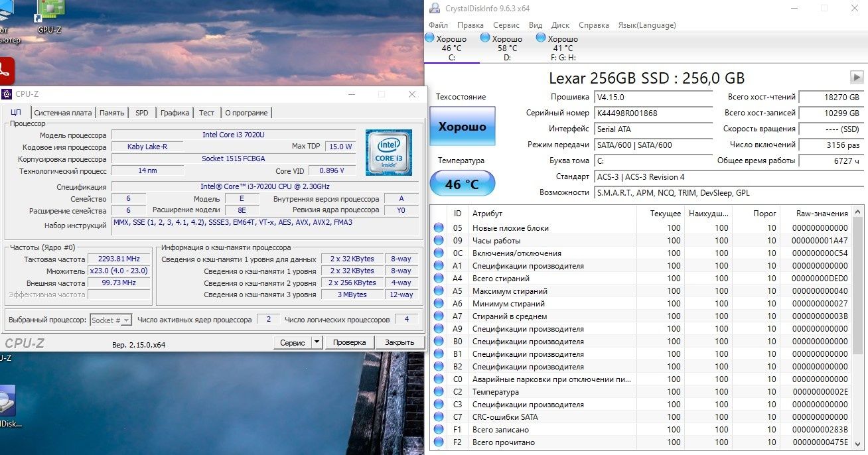Click status orb for attribute F1

[439, 430]
